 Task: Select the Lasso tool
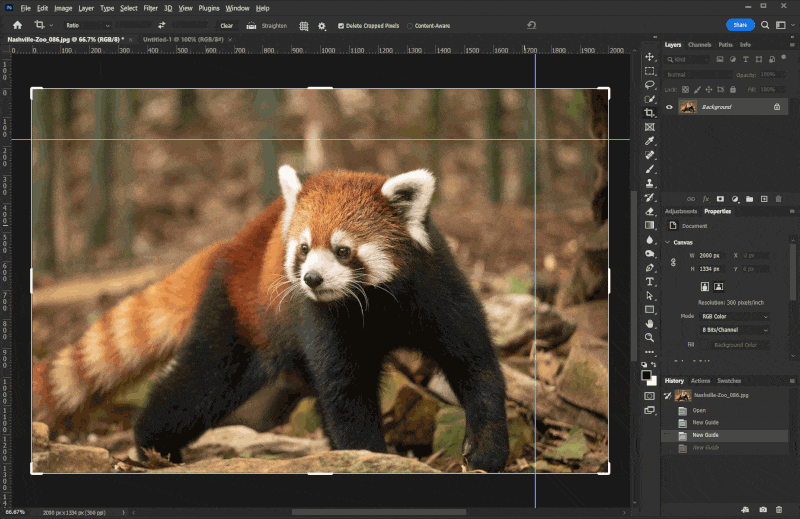[x=649, y=85]
